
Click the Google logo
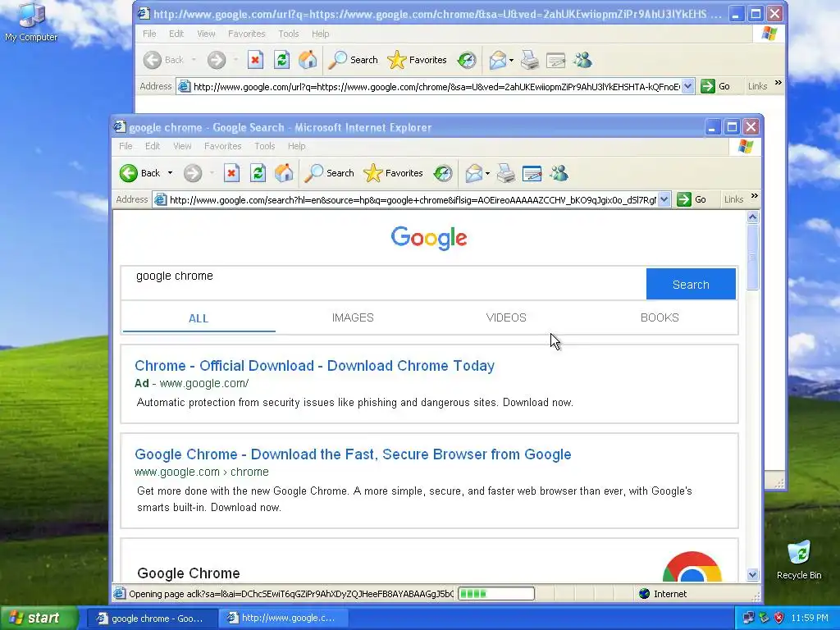pyautogui.click(x=428, y=239)
